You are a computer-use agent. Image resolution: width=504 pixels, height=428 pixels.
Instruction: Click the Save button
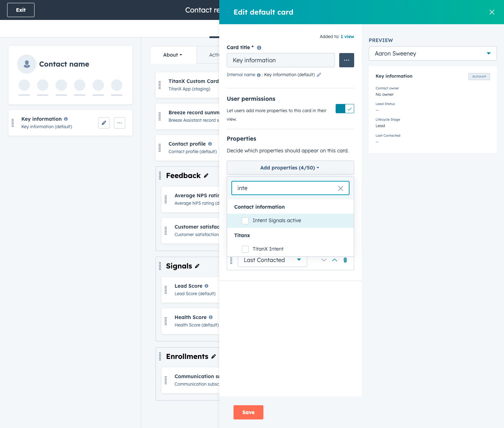[248, 412]
